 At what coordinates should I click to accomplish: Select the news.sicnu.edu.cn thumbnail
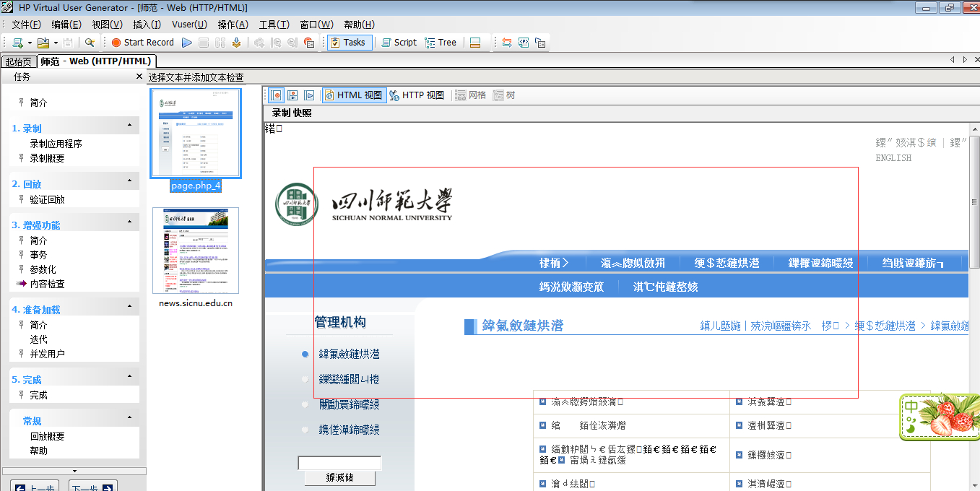coord(196,251)
